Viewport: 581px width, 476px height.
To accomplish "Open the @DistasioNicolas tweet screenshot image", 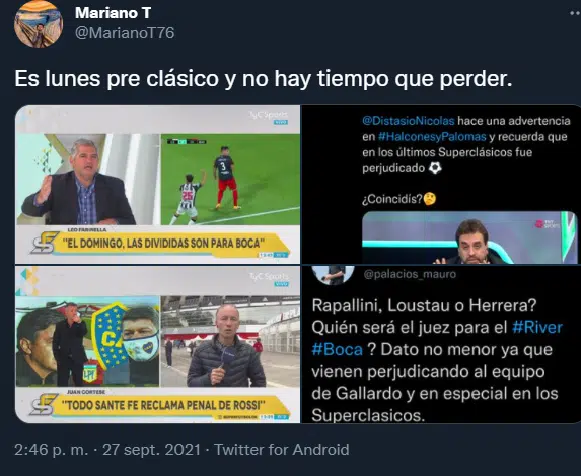I will 441,184.
